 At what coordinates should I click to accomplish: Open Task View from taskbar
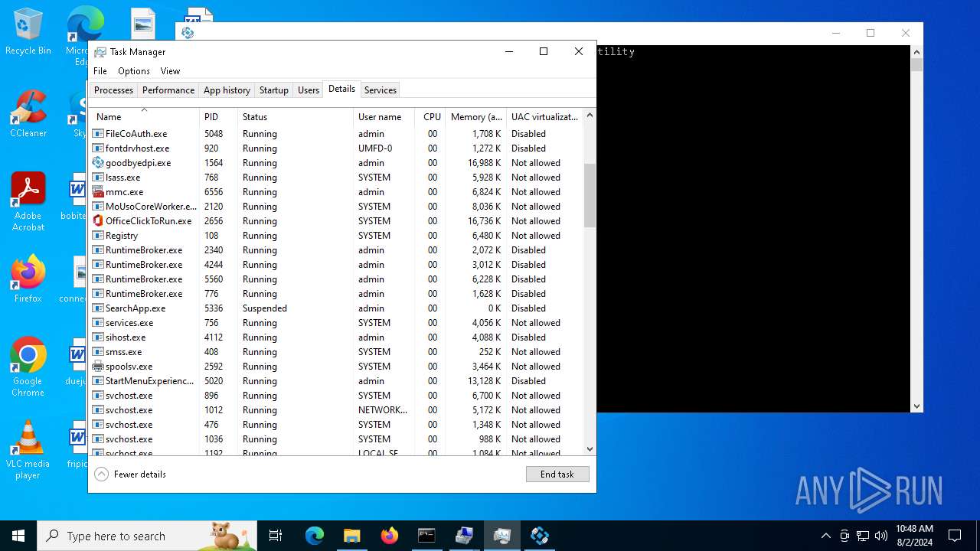click(x=276, y=536)
